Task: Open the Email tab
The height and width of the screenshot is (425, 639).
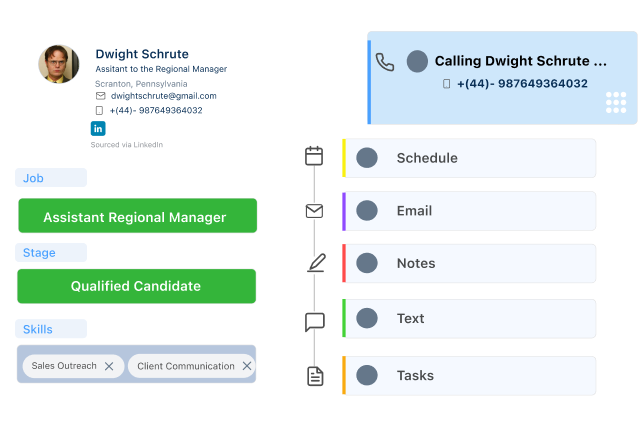Action: [469, 211]
